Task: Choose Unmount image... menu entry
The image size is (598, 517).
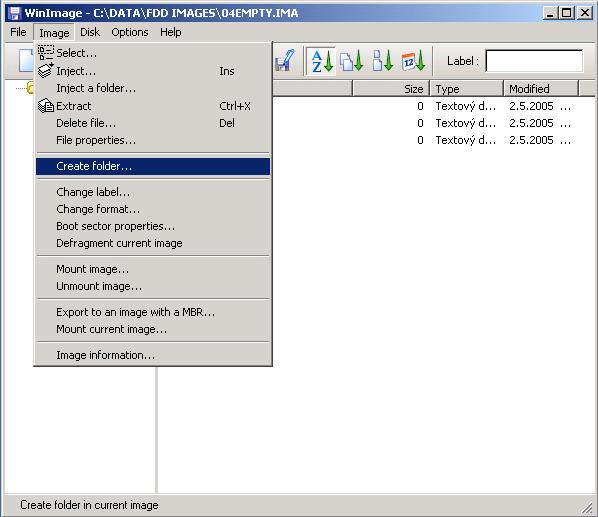Action: [x=153, y=287]
